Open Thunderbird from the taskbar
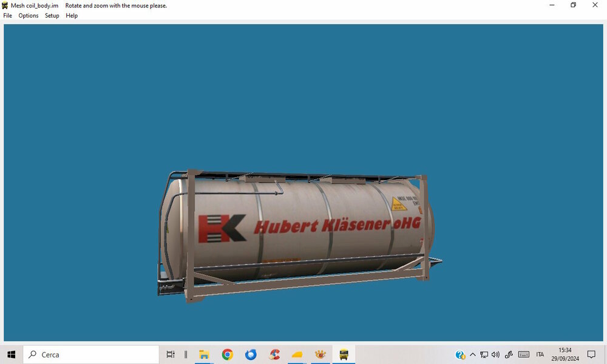This screenshot has height=364, width=607. point(251,354)
